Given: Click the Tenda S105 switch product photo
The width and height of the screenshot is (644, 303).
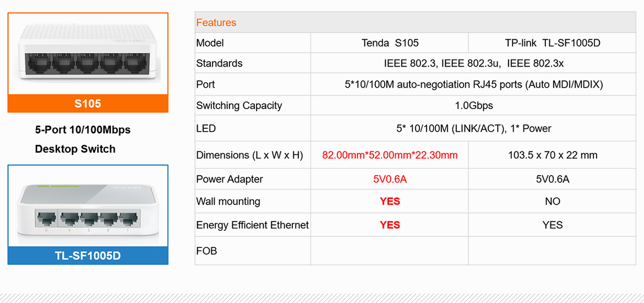Looking at the screenshot, I should (x=88, y=54).
